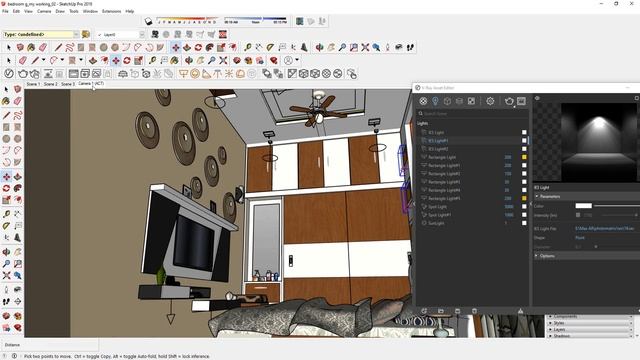Add a V-Ray IES Light
The width and height of the screenshot is (640, 360).
pos(218,74)
